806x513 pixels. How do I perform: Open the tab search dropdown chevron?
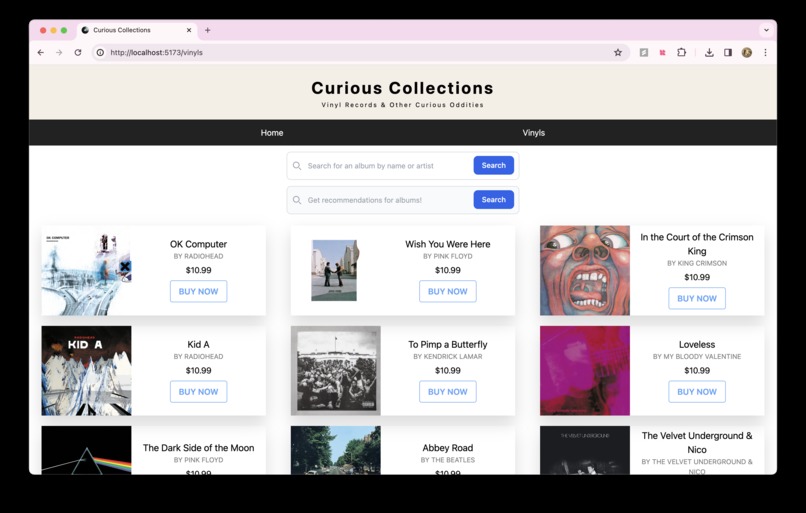pos(766,30)
